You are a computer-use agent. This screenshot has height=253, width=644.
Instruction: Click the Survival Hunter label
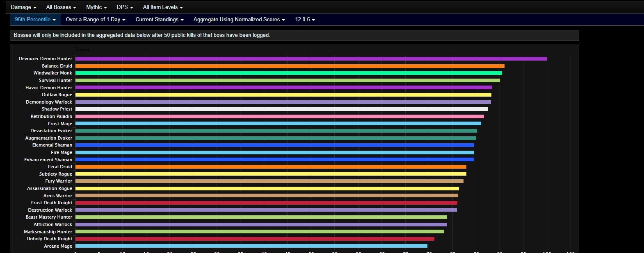click(55, 80)
